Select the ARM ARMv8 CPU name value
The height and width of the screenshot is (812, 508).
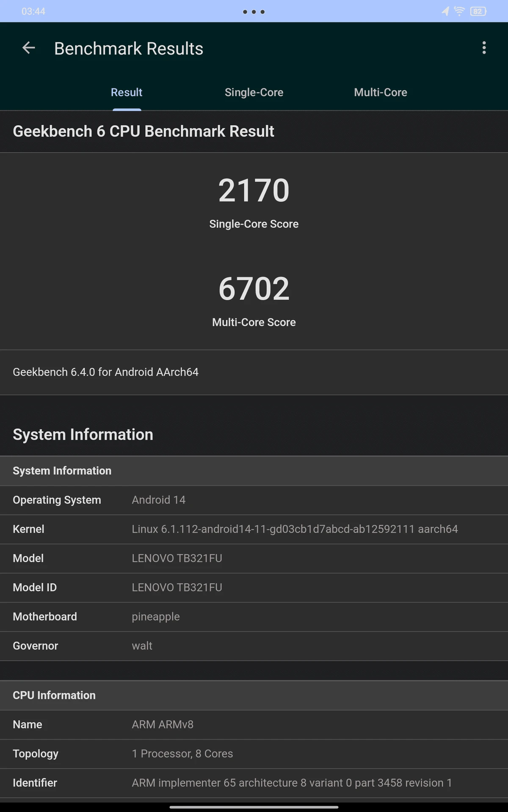coord(163,724)
